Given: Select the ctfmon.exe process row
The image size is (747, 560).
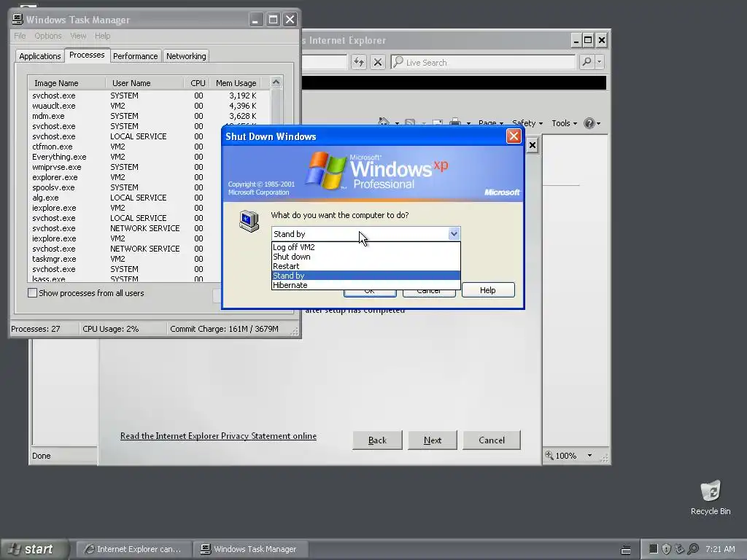Looking at the screenshot, I should (125, 147).
